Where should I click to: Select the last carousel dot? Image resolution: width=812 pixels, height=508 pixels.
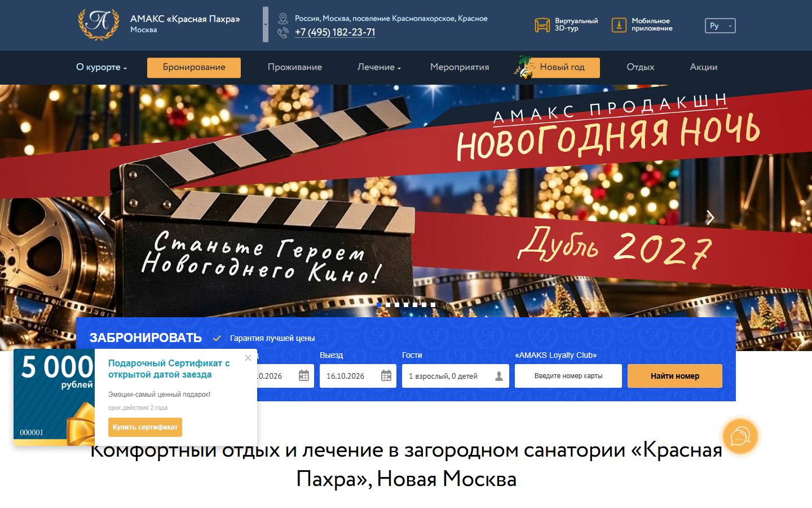point(433,305)
